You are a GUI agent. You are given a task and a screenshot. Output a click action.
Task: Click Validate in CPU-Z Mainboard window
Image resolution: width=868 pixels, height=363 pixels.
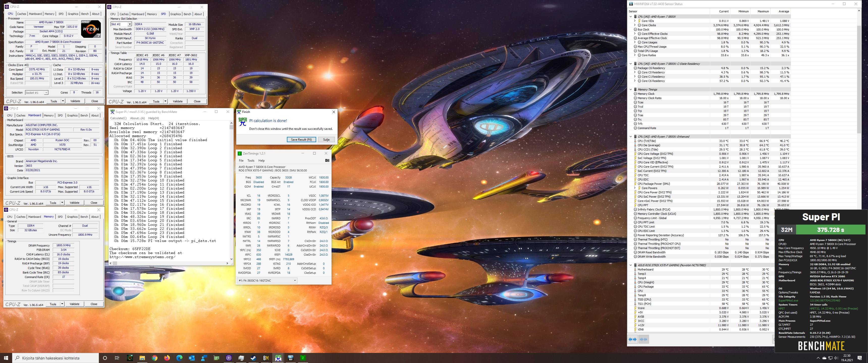[x=74, y=203]
